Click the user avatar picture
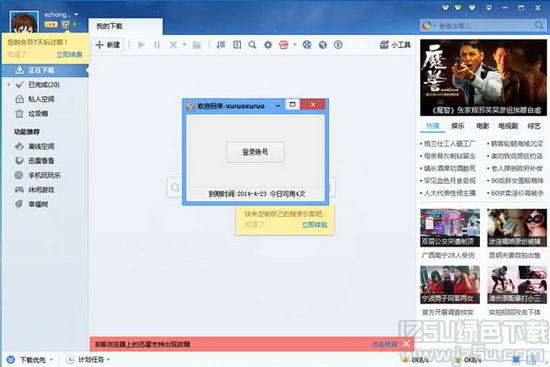550x367 pixels. pos(24,22)
